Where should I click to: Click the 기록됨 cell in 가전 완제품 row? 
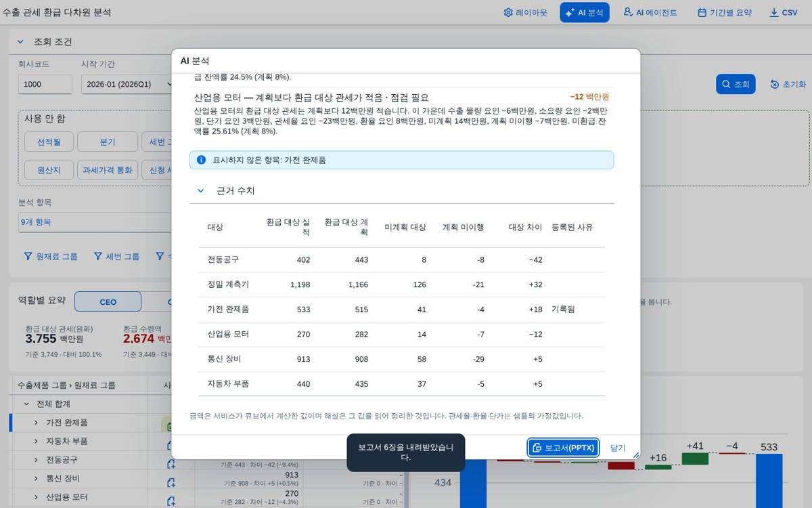point(563,309)
